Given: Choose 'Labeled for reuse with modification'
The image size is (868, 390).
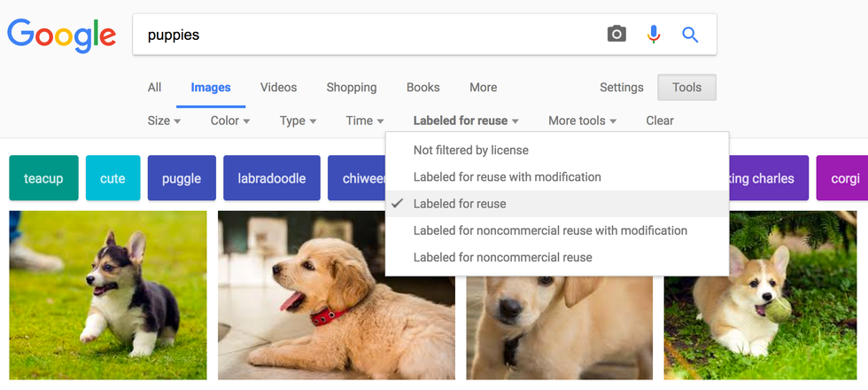Looking at the screenshot, I should tap(507, 177).
